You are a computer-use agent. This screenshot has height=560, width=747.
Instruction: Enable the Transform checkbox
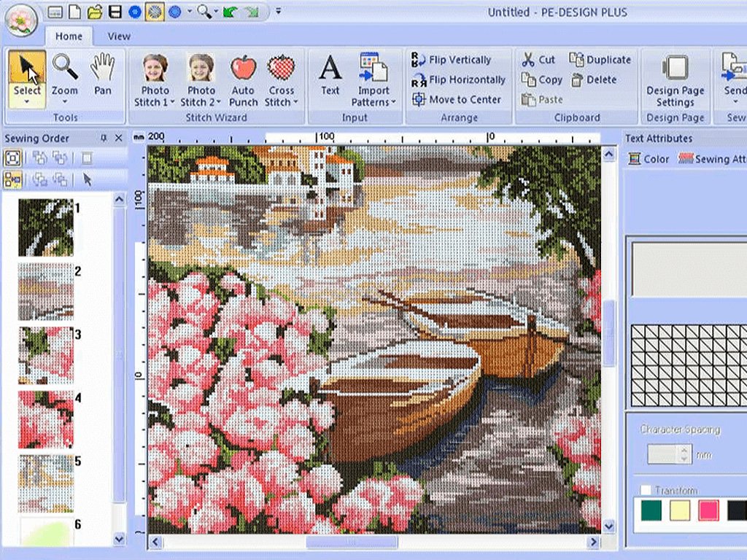[646, 491]
